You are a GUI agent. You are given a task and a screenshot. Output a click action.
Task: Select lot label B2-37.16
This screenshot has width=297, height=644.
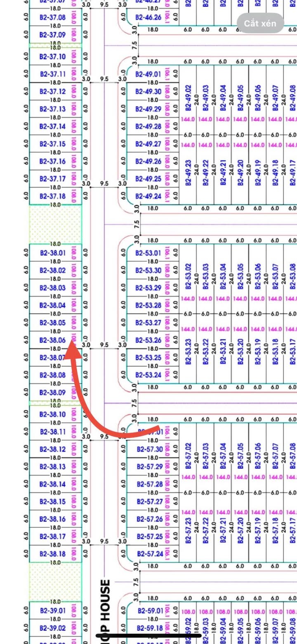(52, 161)
